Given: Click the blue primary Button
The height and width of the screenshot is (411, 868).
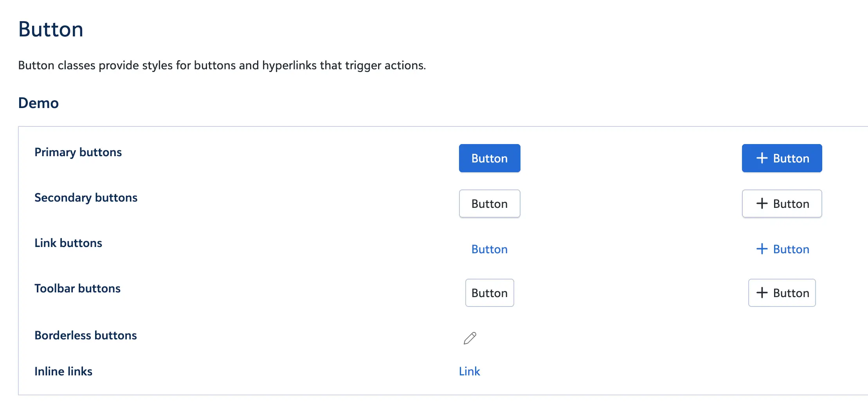Looking at the screenshot, I should click(489, 158).
